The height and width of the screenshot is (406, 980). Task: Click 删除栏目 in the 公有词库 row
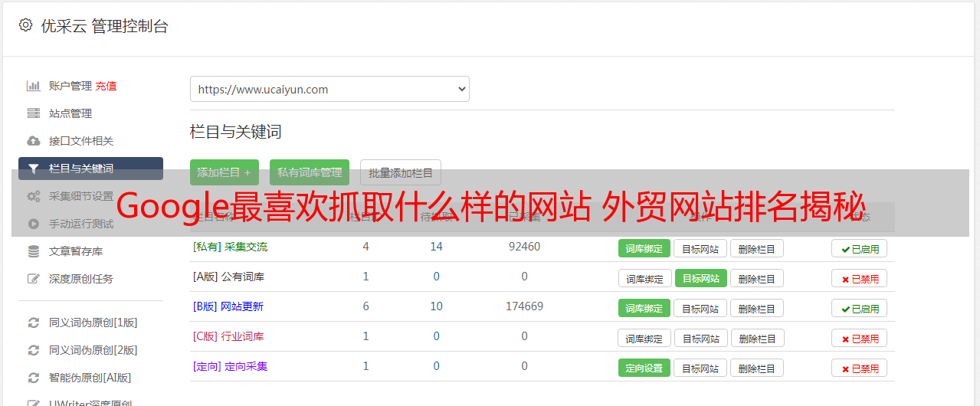pyautogui.click(x=757, y=278)
